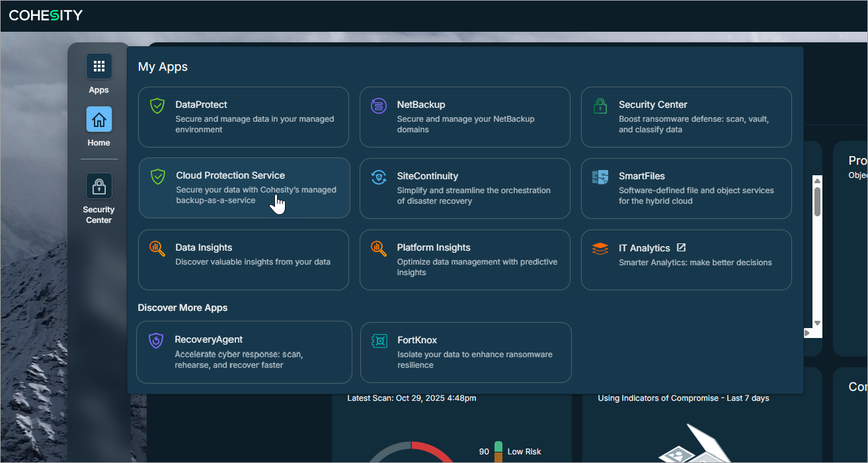The width and height of the screenshot is (868, 463).
Task: Click the NetBackup app icon
Action: coord(379,106)
